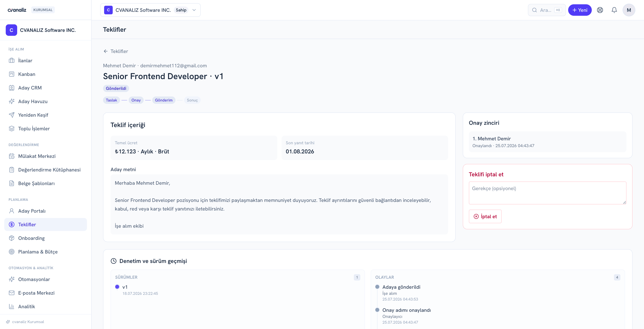Viewport: 644px width, 329px height.
Task: Click the chevron next to Sahip badge
Action: [x=194, y=10]
